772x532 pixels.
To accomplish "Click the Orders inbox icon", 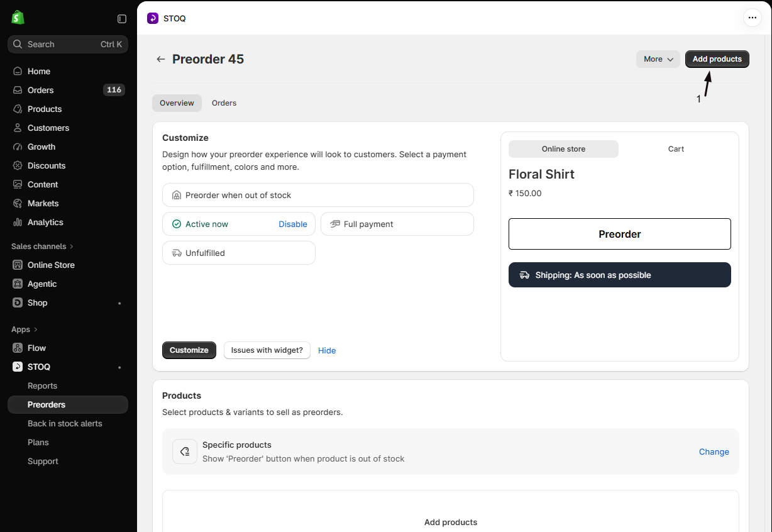I will tap(18, 90).
